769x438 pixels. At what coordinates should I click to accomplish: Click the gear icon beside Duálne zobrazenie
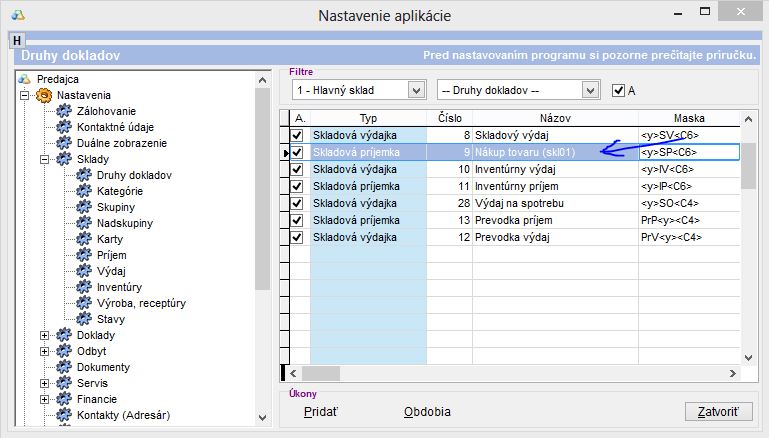tap(64, 143)
